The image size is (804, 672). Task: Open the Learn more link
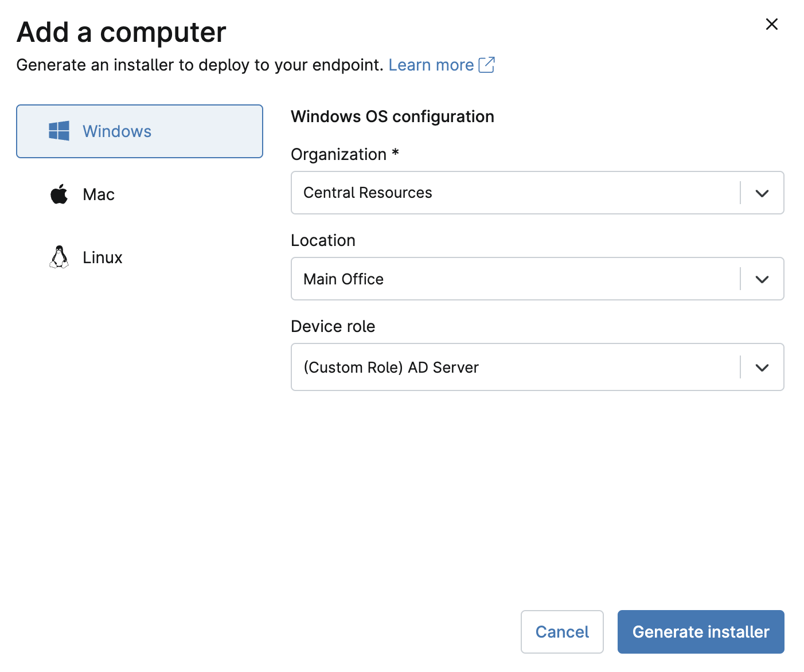(x=431, y=65)
